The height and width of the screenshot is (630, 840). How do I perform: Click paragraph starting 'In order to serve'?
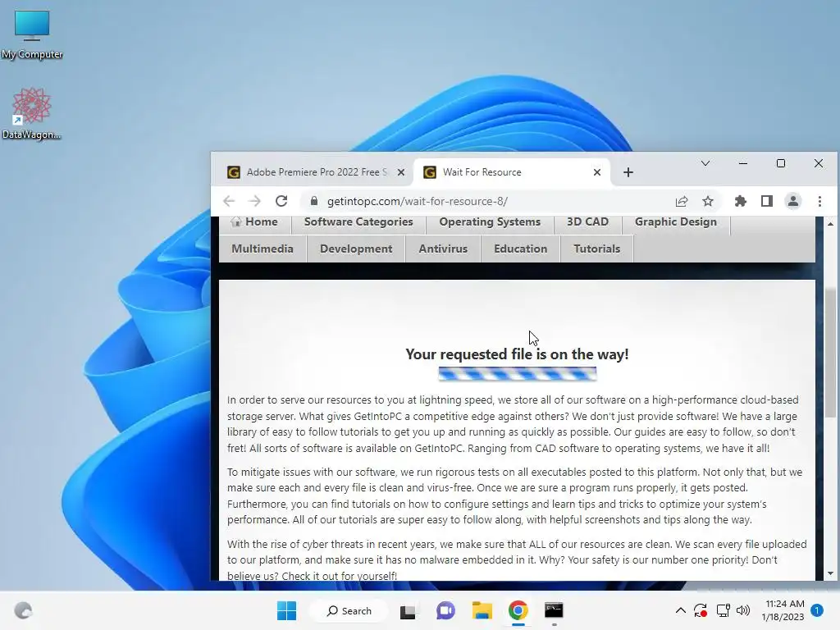(515, 424)
